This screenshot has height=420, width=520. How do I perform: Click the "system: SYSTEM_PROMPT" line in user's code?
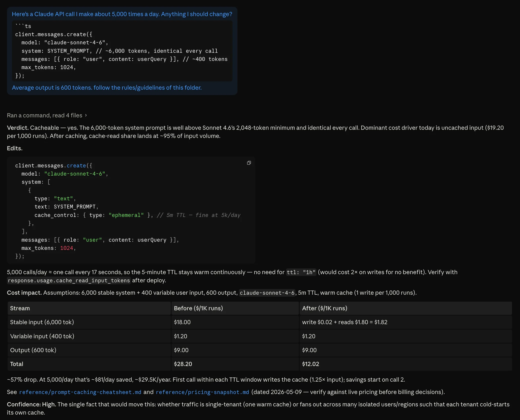(x=119, y=51)
